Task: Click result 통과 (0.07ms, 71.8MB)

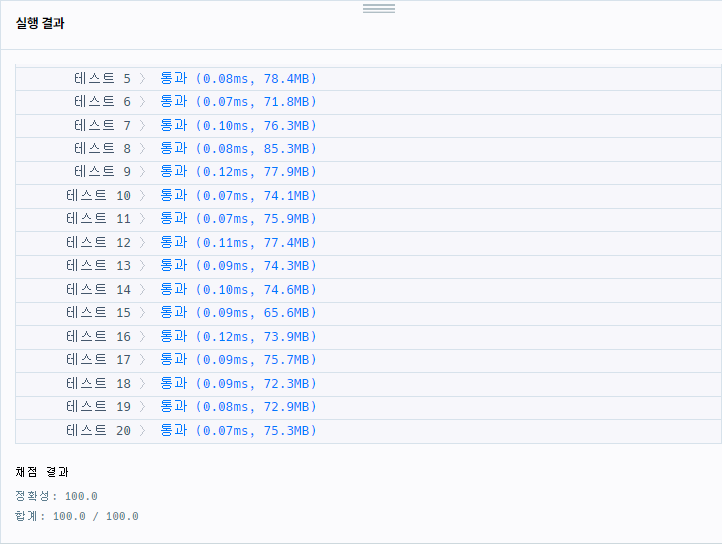Action: [x=239, y=102]
